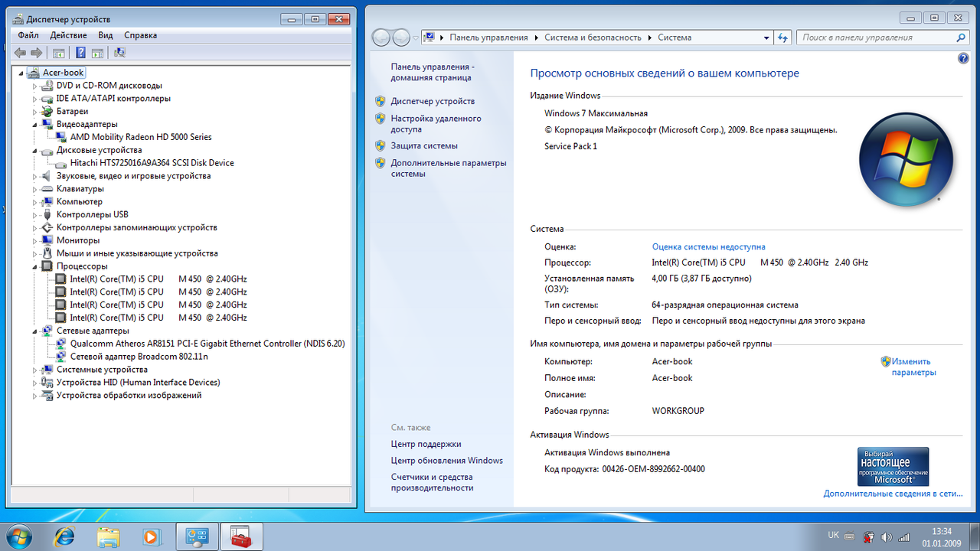Click the show/hide action pane toolbar icon
This screenshot has height=551, width=980.
tap(97, 53)
